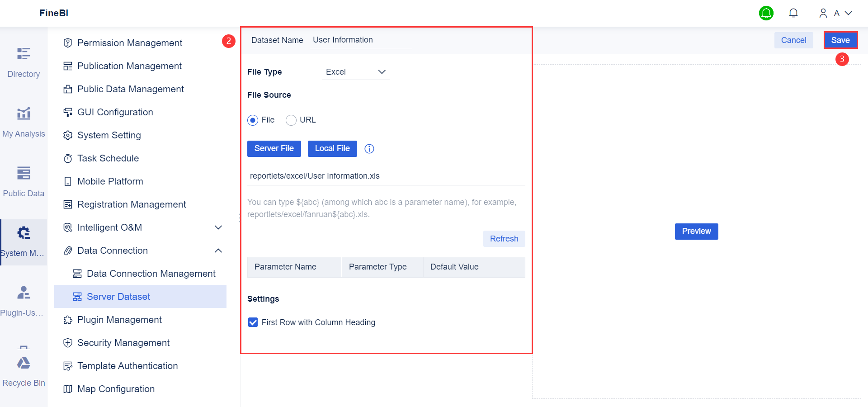Image resolution: width=868 pixels, height=407 pixels.
Task: Click the Permission Management shield icon
Action: point(68,43)
